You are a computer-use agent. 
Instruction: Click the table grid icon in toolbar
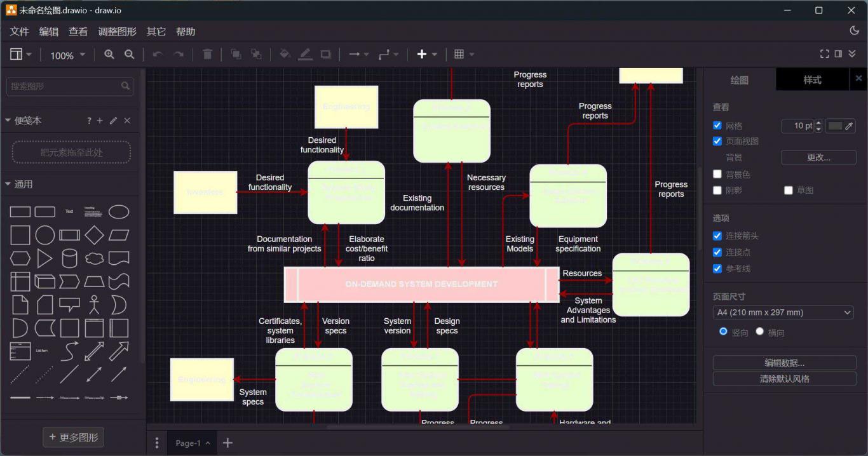coord(459,55)
